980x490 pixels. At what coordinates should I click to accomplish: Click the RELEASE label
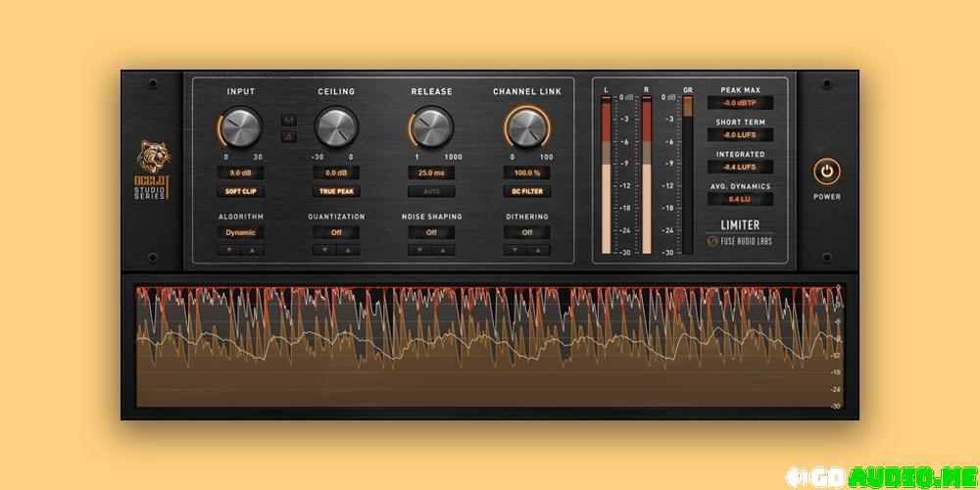pyautogui.click(x=431, y=91)
